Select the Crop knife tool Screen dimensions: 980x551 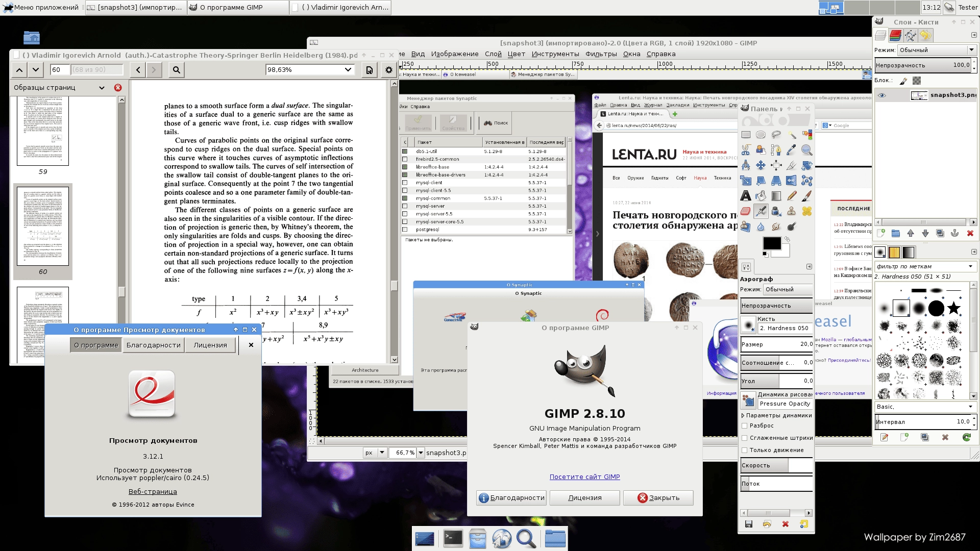(792, 165)
